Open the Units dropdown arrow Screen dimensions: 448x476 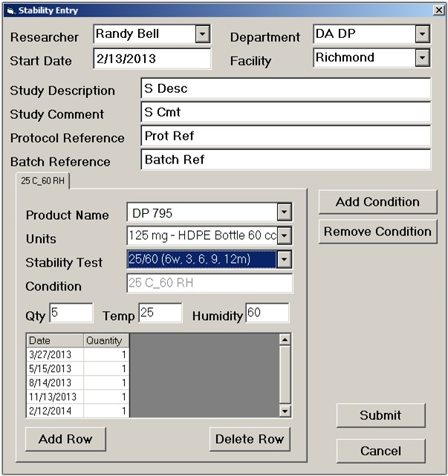(284, 237)
